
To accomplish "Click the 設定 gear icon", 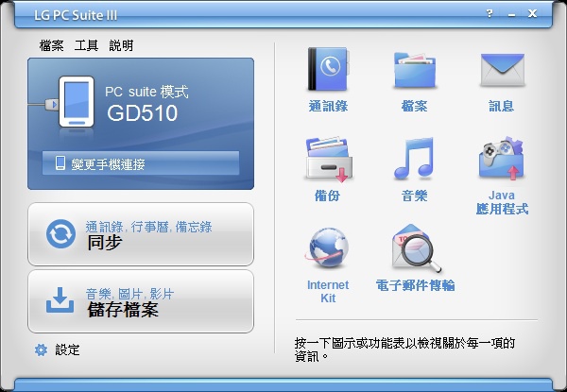I will click(x=41, y=349).
